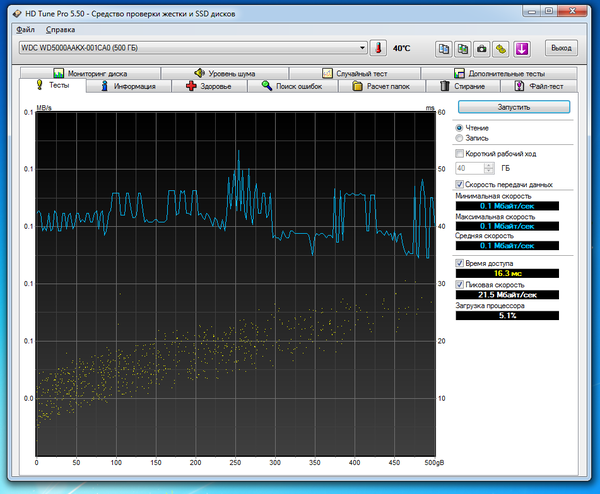600x494 pixels.
Task: Click the first copy-to-clipboard toolbar icon
Action: 444,48
